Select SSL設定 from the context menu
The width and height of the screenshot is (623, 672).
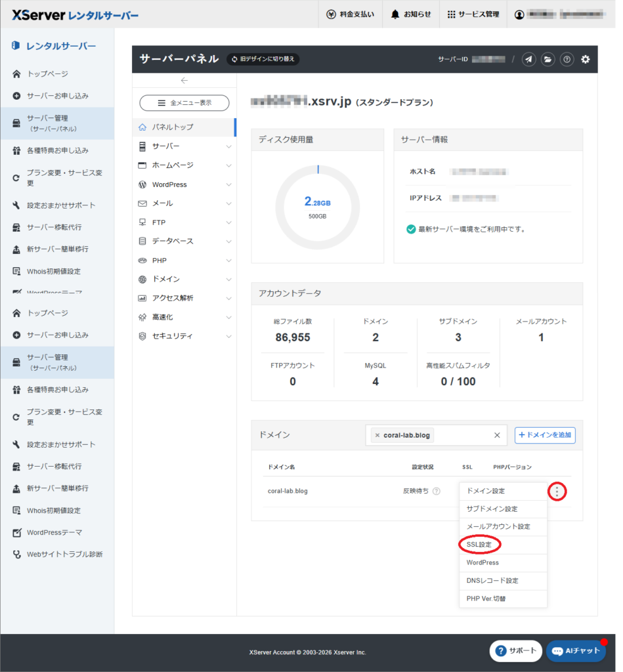pyautogui.click(x=479, y=544)
